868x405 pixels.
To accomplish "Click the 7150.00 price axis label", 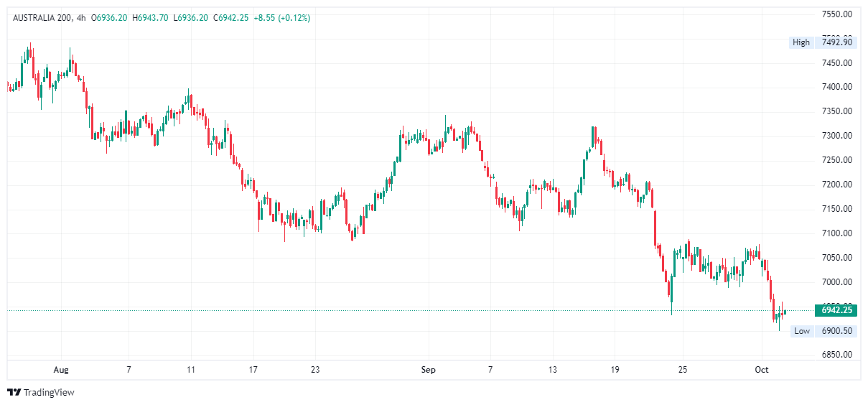I will (x=836, y=209).
